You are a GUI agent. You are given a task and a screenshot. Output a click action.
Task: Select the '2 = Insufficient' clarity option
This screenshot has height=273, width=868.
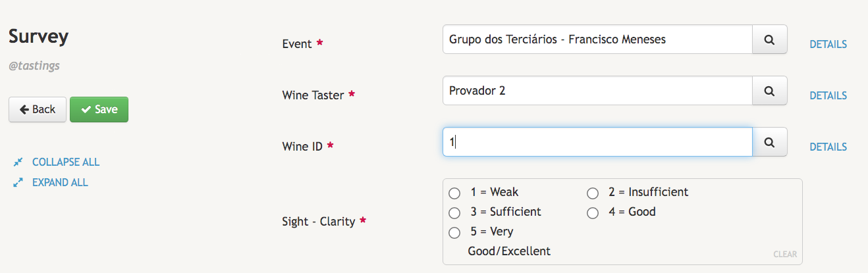coord(593,193)
